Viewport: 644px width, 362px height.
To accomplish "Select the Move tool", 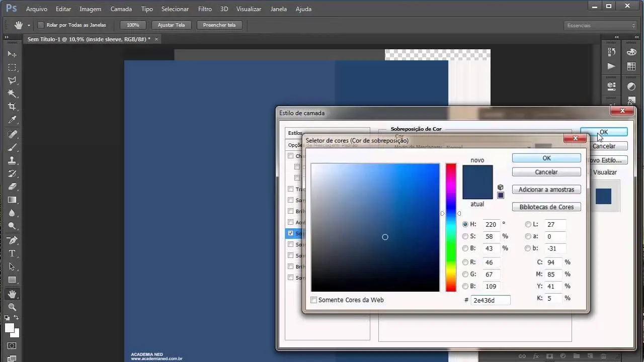I will click(x=12, y=54).
